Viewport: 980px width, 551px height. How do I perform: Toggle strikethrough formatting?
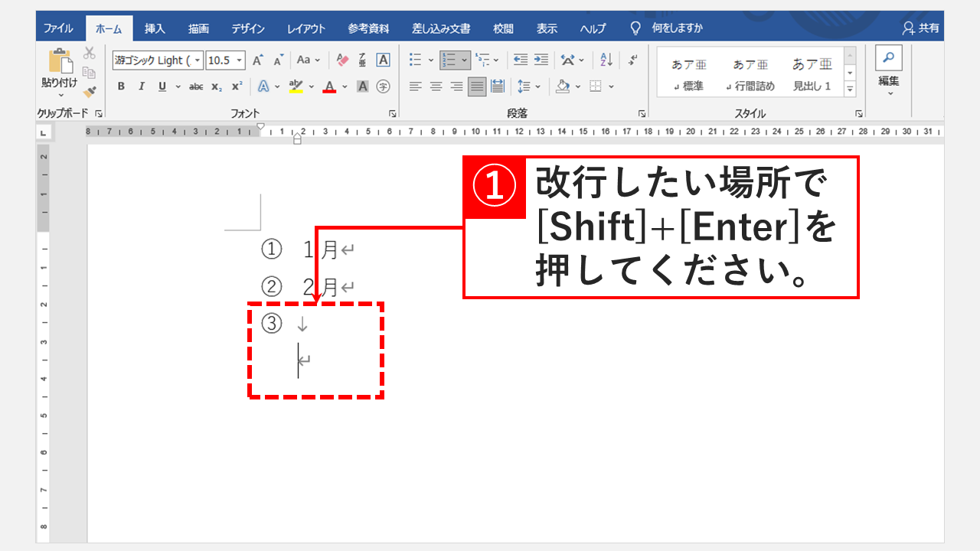pos(196,86)
